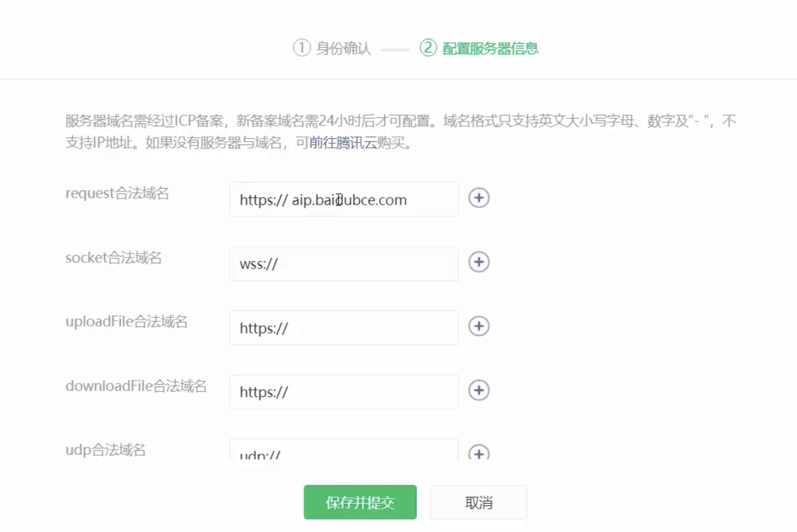
Task: Focus the request domain input showing aip.baidubce.com
Action: click(344, 199)
